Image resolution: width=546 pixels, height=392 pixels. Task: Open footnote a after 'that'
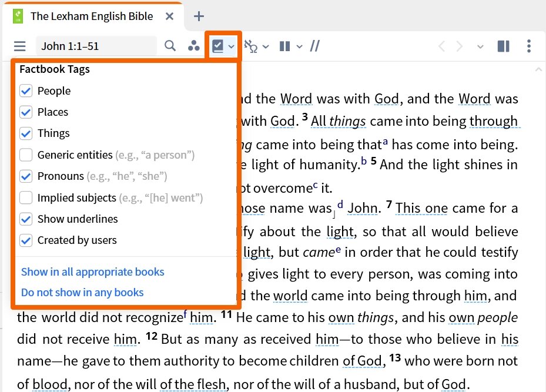[x=385, y=142]
